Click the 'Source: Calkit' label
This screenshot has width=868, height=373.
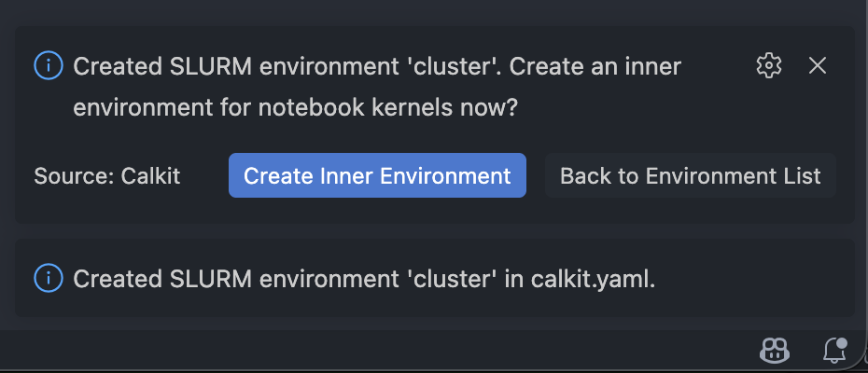[106, 175]
